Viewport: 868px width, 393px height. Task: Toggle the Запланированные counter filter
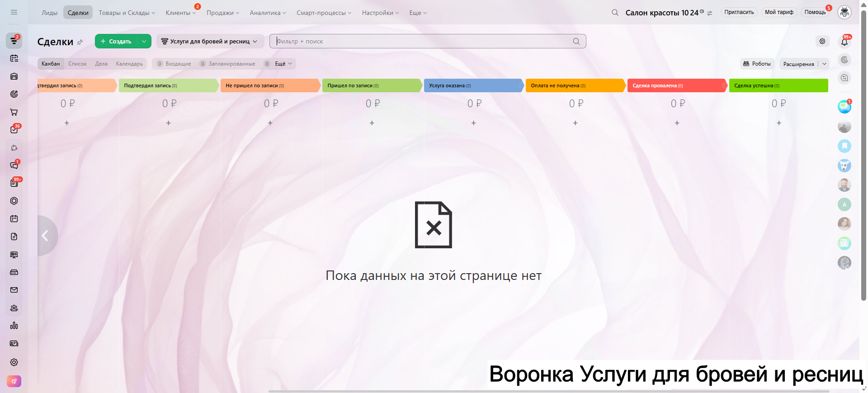point(227,64)
